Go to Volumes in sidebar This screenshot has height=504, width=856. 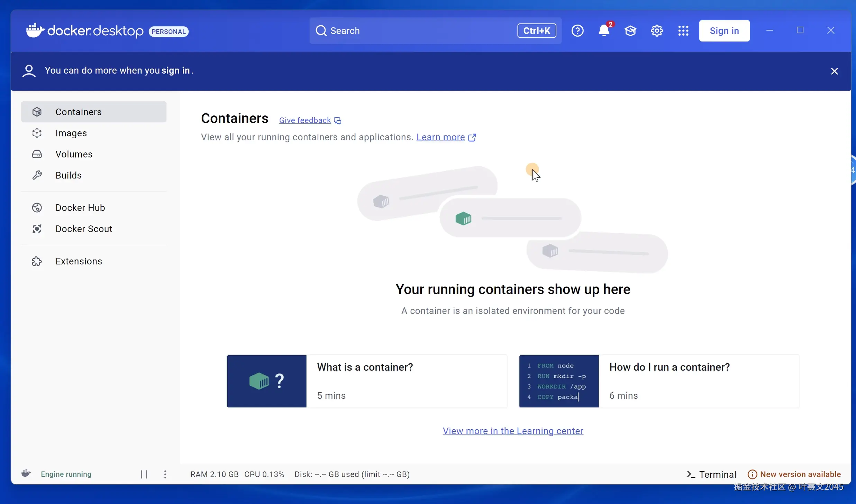point(74,154)
